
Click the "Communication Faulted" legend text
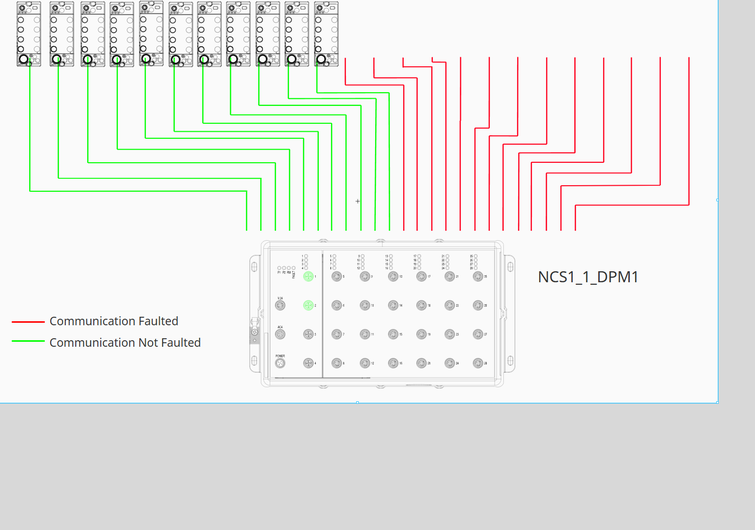[x=114, y=321]
